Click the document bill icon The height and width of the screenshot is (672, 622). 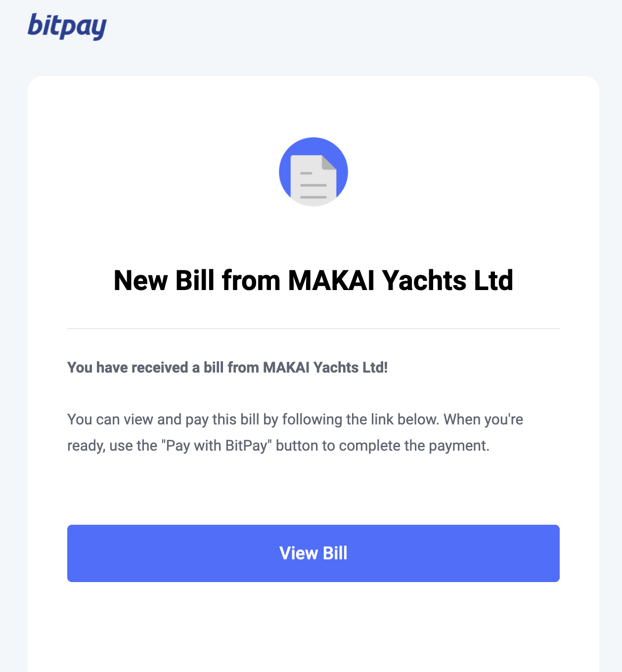click(313, 172)
